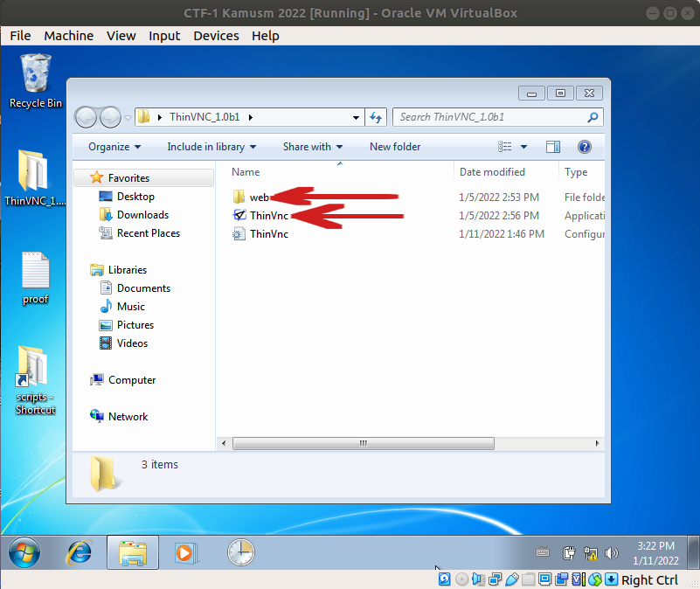This screenshot has height=589, width=700.
Task: Click the New folder button
Action: (395, 147)
